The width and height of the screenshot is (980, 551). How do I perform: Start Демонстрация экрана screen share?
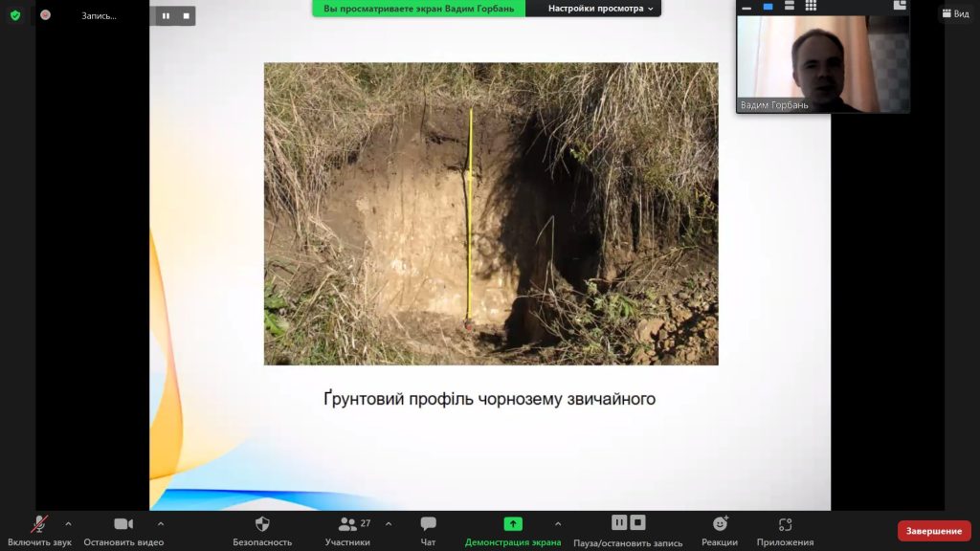click(513, 531)
